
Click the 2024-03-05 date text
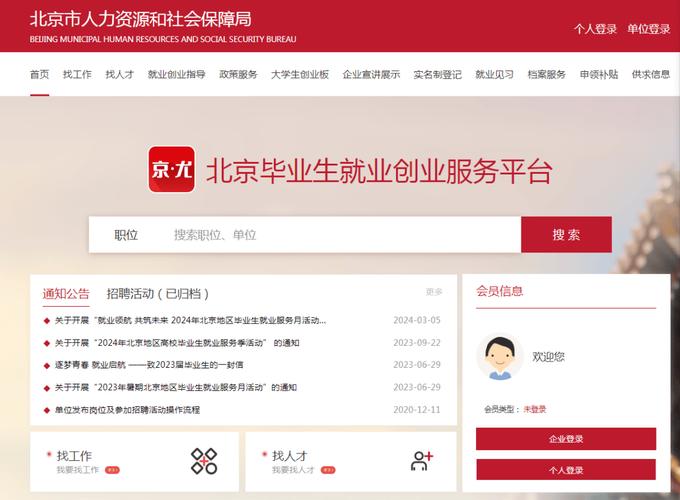(x=417, y=320)
